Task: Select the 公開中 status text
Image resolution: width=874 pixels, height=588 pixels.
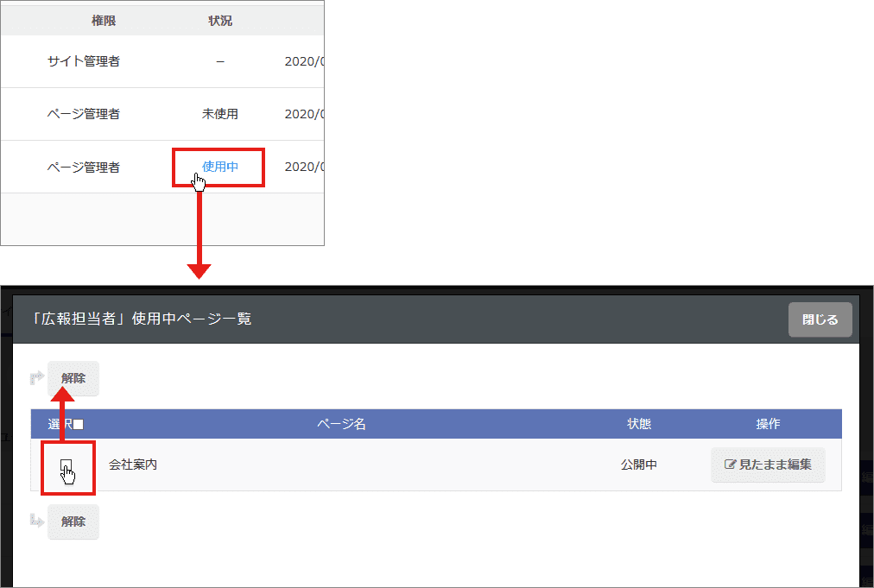Action: (639, 465)
